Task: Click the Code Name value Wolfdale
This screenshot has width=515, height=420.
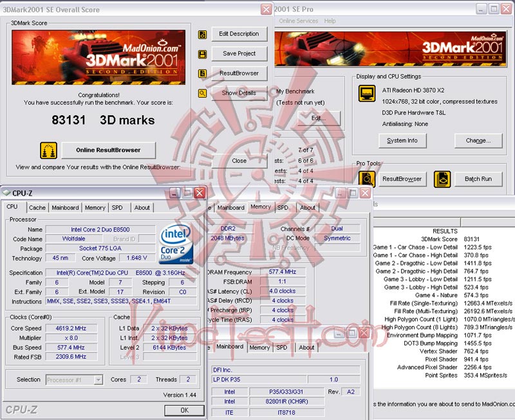Action: tap(73, 239)
